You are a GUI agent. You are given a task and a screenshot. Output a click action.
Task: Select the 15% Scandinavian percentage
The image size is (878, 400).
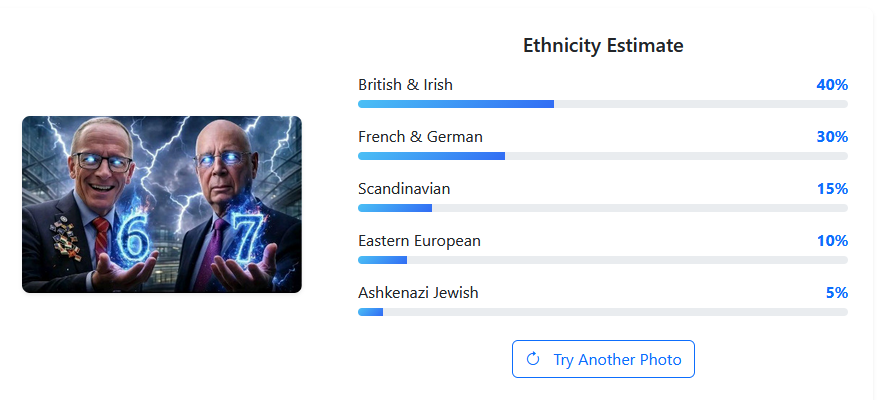(832, 189)
